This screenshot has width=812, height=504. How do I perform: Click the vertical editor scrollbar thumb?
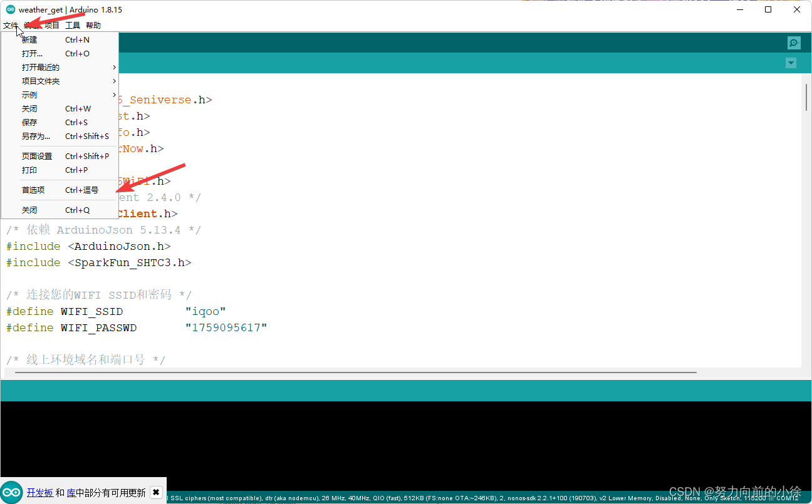click(x=806, y=97)
